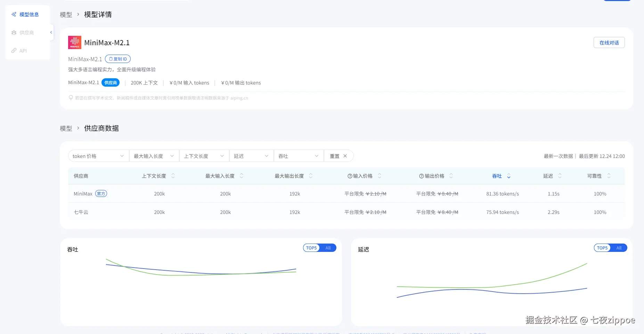The width and height of the screenshot is (644, 334).
Task: Click the help icon beside 输入价格
Action: 350,176
